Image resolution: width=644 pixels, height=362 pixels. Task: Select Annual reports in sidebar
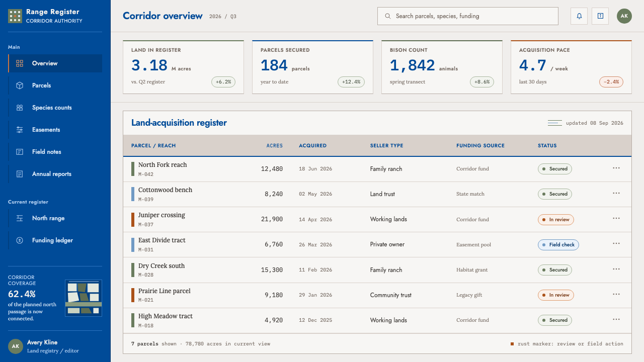click(55, 174)
